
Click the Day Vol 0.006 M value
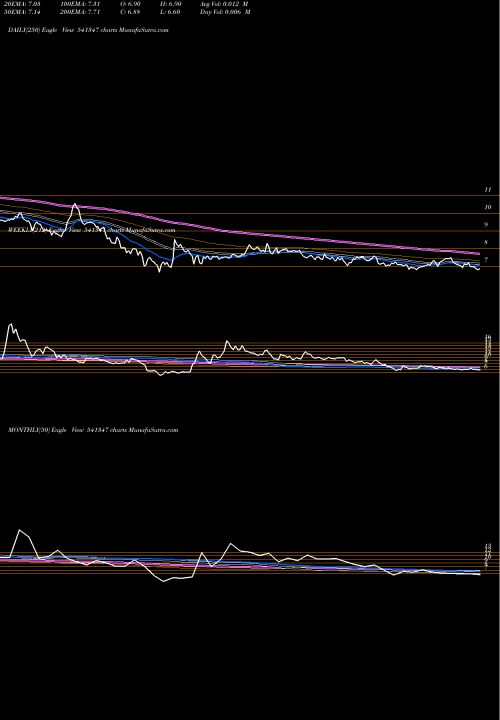225,12
